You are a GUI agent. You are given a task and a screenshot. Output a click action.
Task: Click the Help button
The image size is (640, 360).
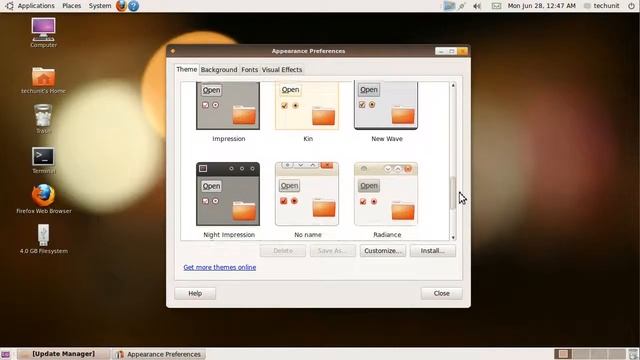[195, 293]
